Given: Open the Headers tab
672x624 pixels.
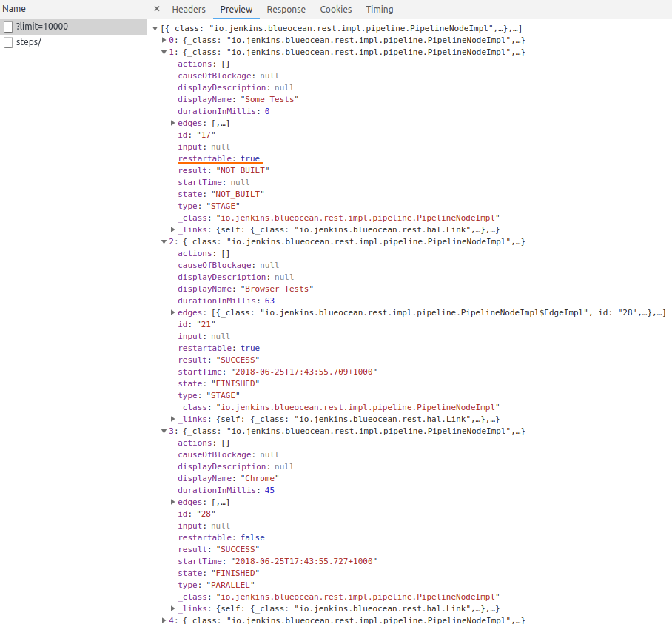Looking at the screenshot, I should (189, 10).
